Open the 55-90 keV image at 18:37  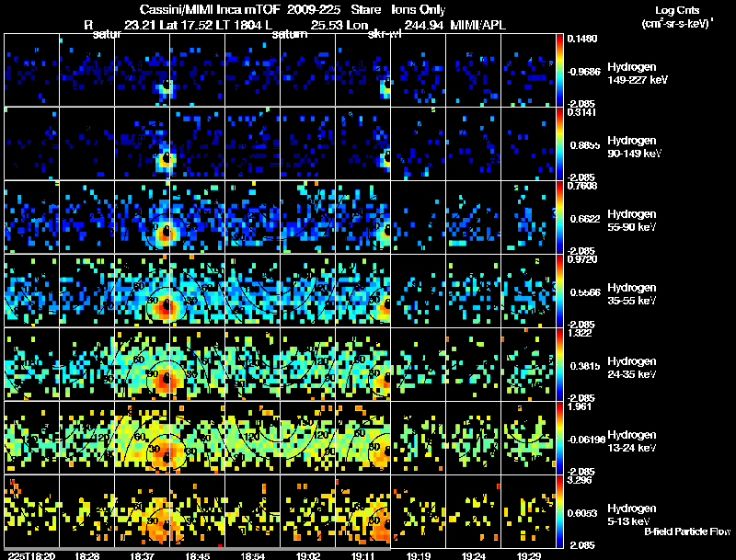click(143, 217)
